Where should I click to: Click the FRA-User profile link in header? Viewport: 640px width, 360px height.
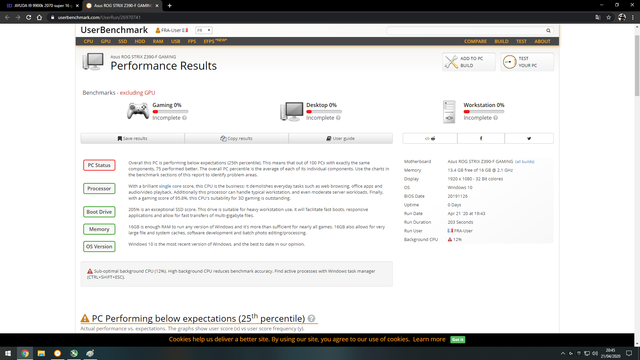tap(171, 30)
